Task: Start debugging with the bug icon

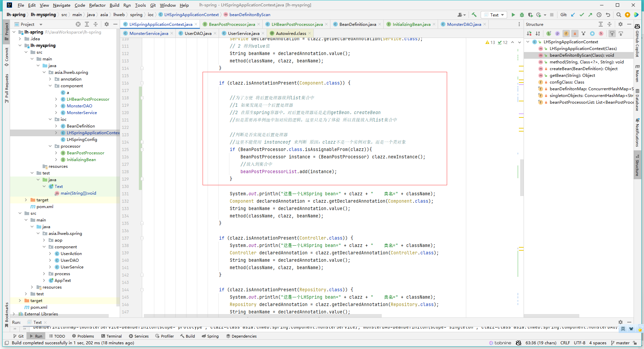Action: (522, 15)
